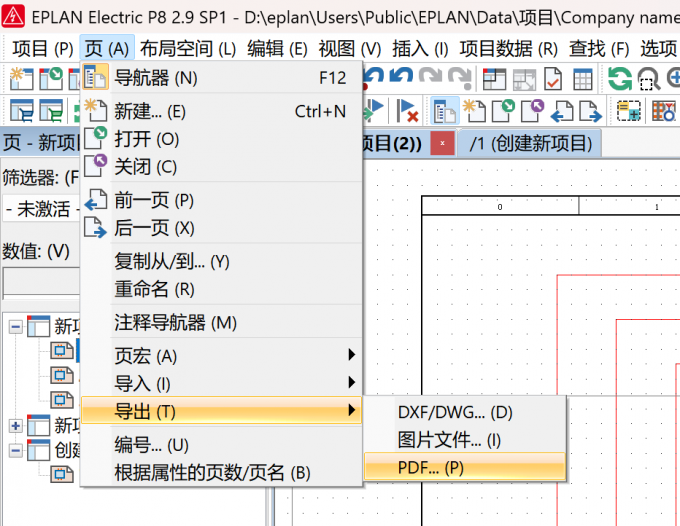Click the EPLAN red logo icon
The height and width of the screenshot is (526, 680).
pos(13,16)
